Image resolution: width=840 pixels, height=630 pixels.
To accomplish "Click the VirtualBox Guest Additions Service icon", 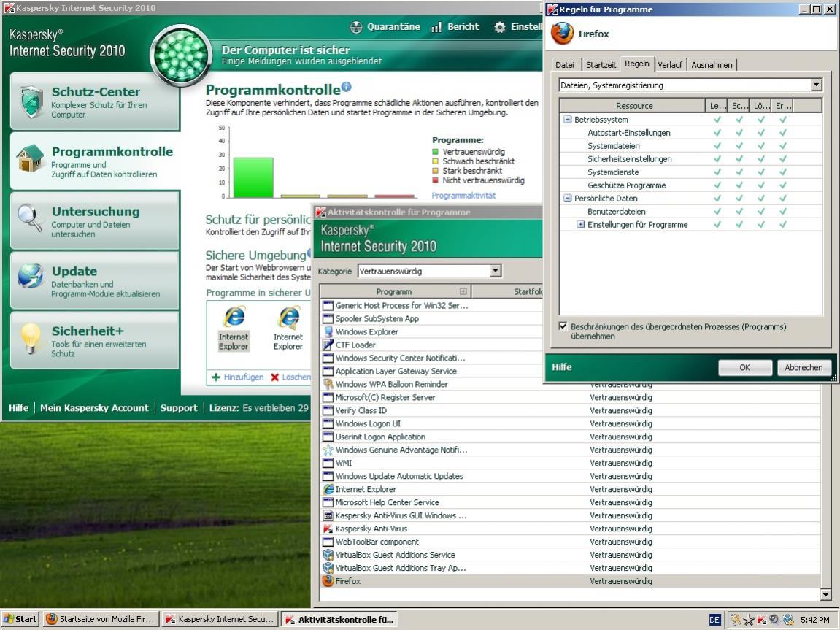I will coord(328,555).
